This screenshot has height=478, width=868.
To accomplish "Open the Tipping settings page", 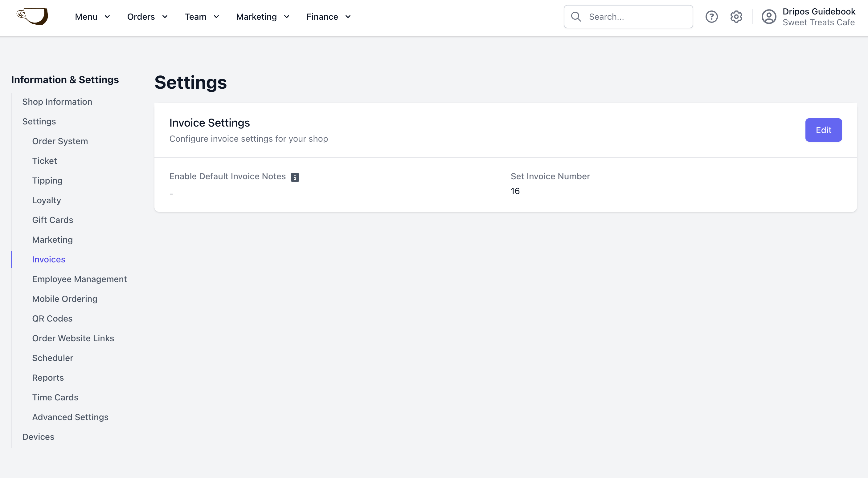I will coord(47,180).
